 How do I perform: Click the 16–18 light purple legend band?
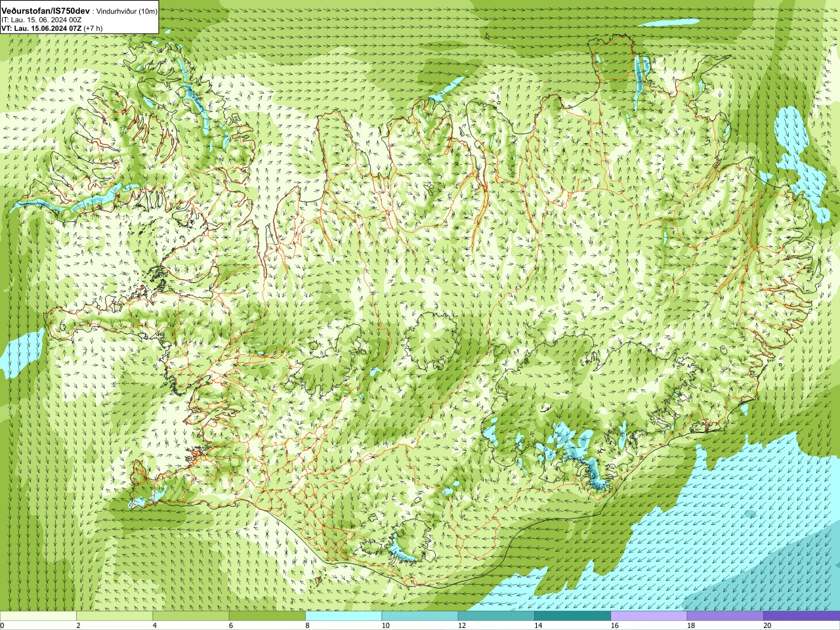click(649, 616)
